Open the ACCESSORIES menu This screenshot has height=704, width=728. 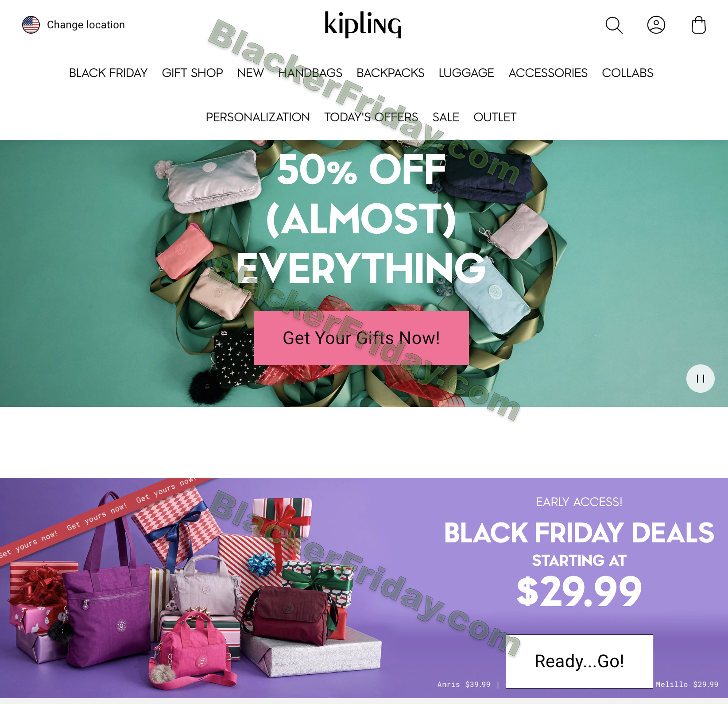(x=548, y=73)
